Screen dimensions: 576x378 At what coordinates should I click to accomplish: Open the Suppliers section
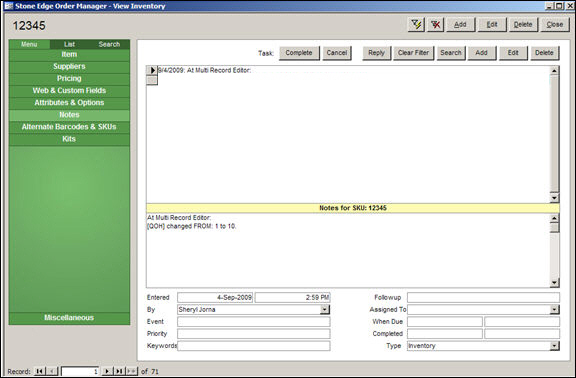(x=69, y=67)
